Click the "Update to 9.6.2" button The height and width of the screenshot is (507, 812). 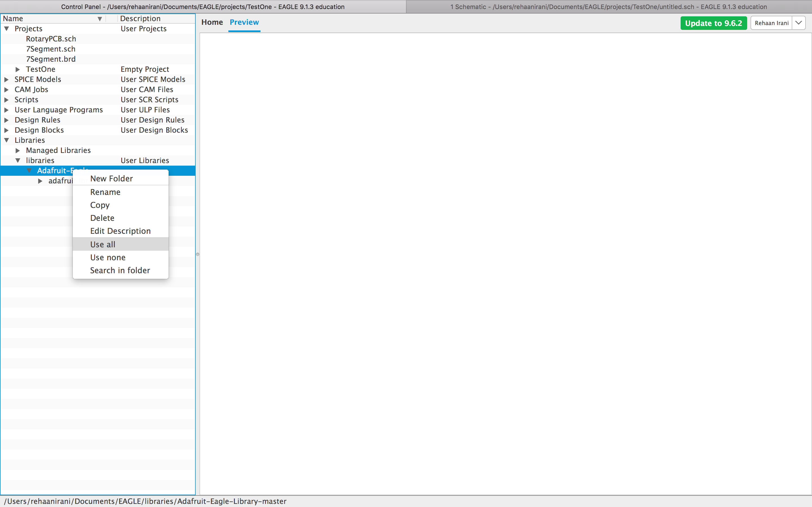click(713, 23)
